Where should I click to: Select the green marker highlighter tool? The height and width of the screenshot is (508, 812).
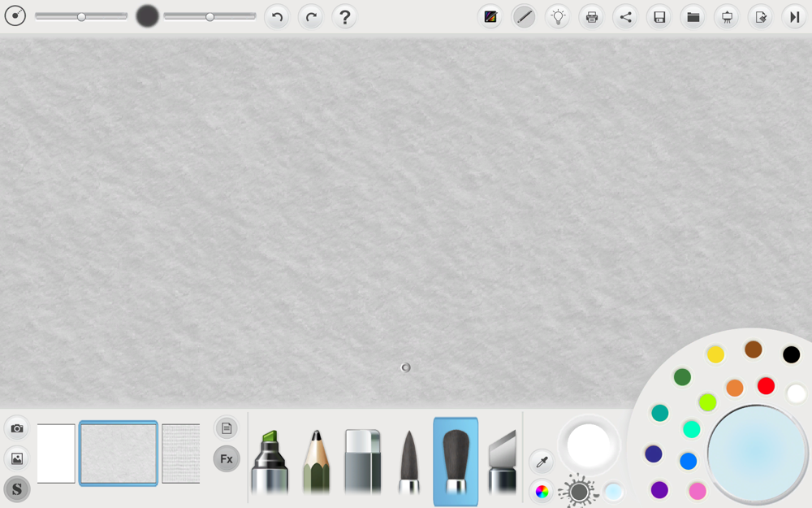270,462
